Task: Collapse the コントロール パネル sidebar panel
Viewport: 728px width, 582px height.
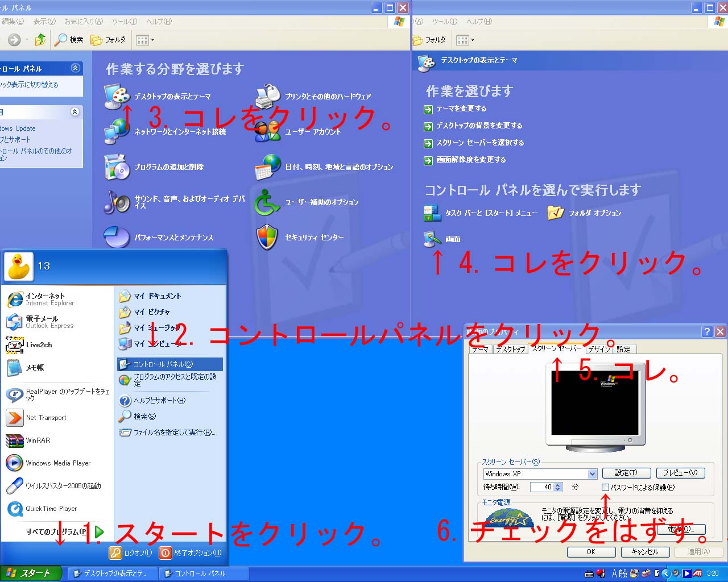Action: click(75, 68)
